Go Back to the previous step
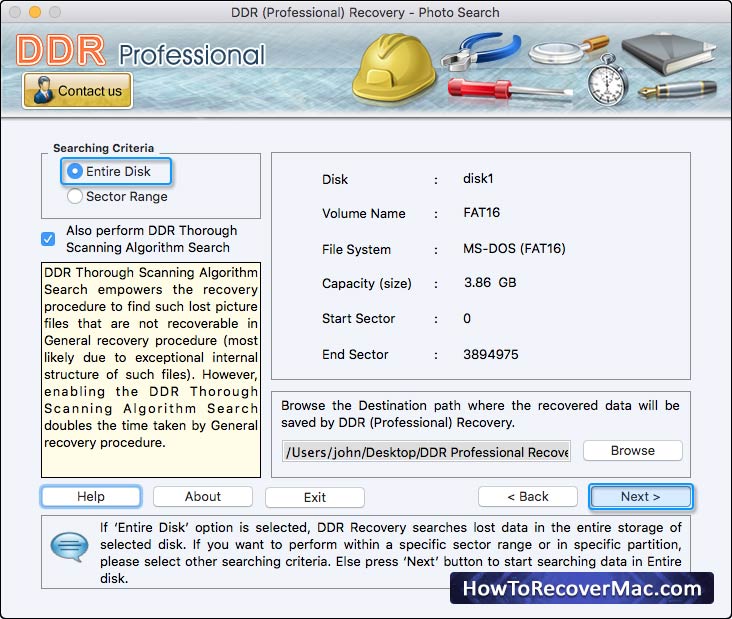 click(528, 497)
